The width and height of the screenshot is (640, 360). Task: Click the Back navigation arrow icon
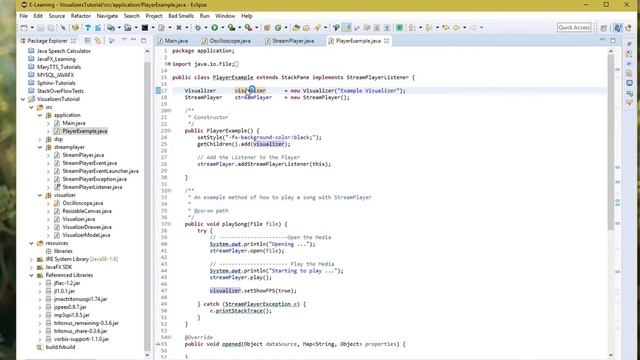coord(456,27)
